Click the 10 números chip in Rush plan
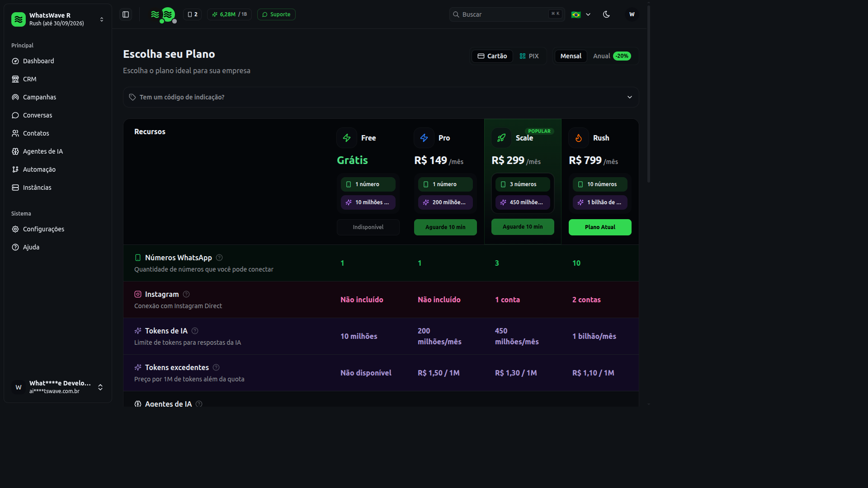Viewport: 868px width, 488px height. click(x=600, y=184)
